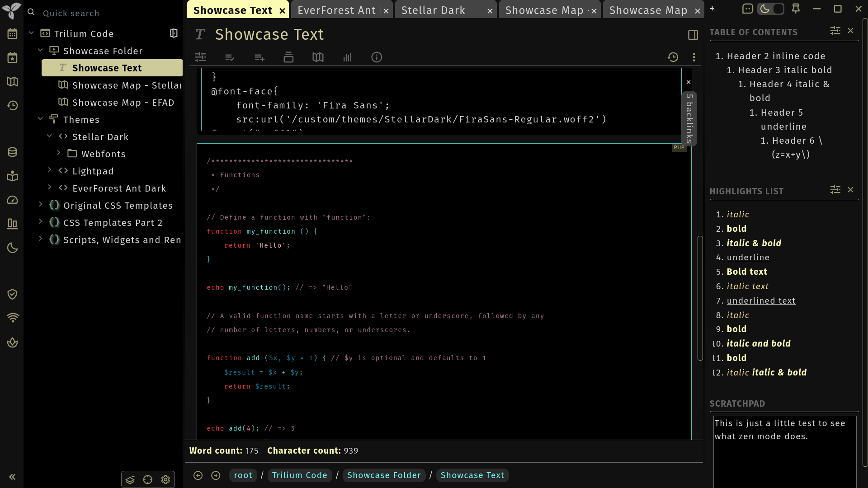Open note actions three-dot menu

tap(694, 57)
